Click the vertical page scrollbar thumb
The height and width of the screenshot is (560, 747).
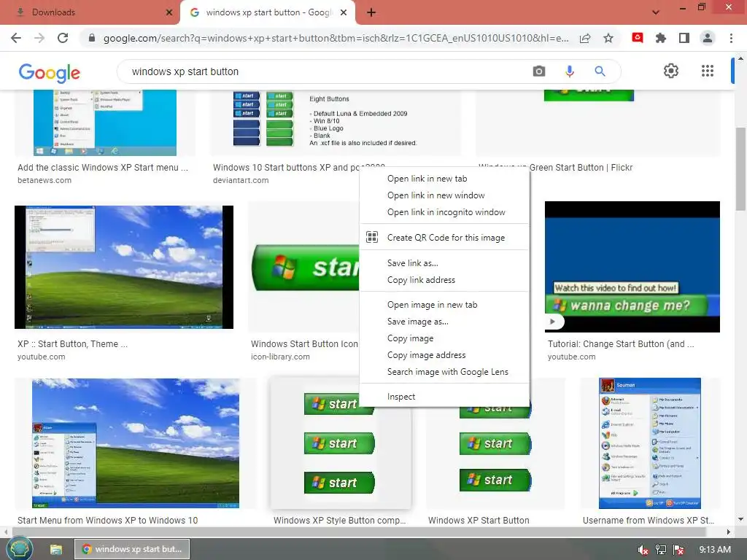point(740,168)
